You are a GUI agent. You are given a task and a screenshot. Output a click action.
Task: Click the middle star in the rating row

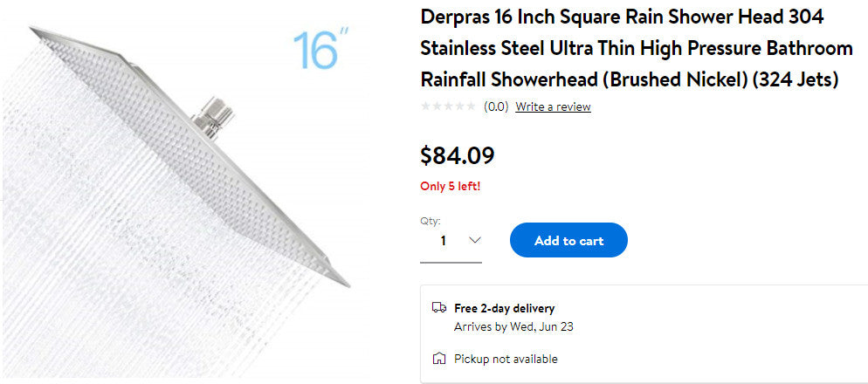(x=450, y=106)
